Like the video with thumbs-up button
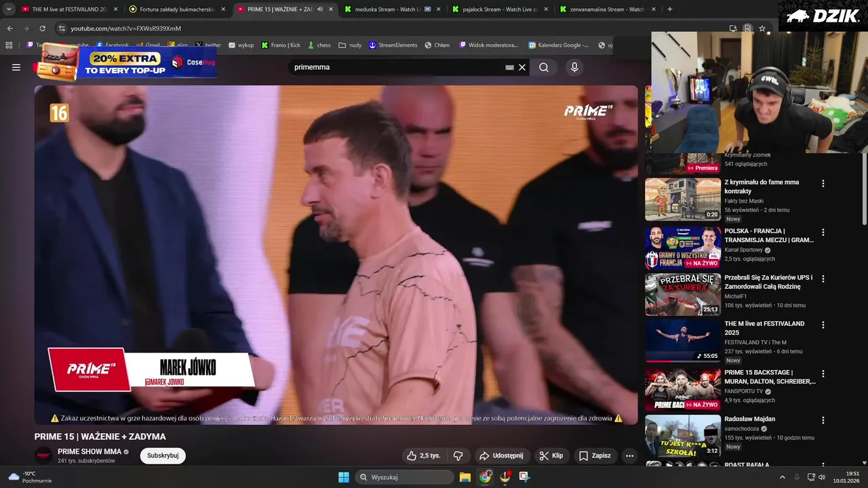Screen dimensions: 868x488 coord(423,455)
